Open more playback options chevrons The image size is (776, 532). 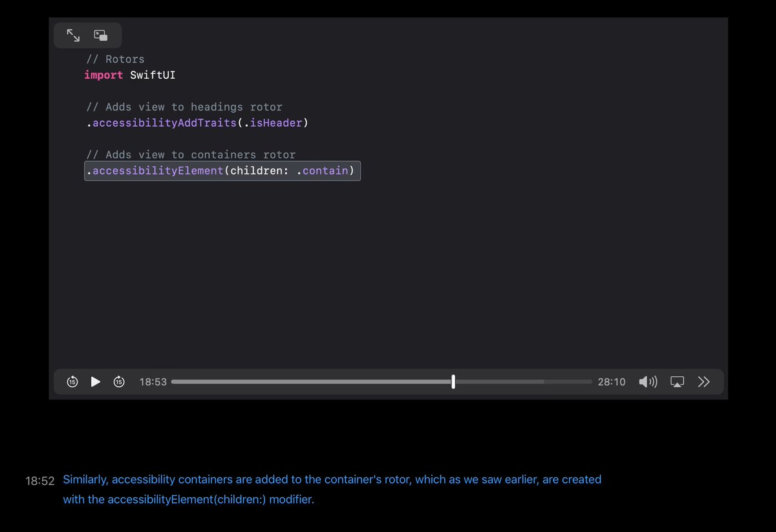tap(704, 382)
